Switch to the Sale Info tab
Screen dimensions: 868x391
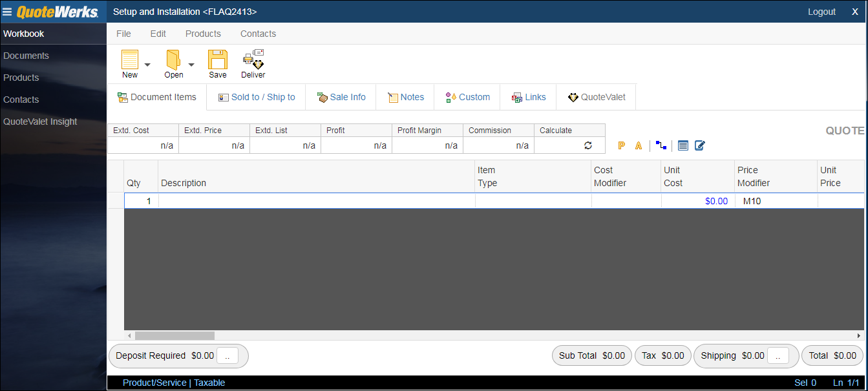(341, 97)
